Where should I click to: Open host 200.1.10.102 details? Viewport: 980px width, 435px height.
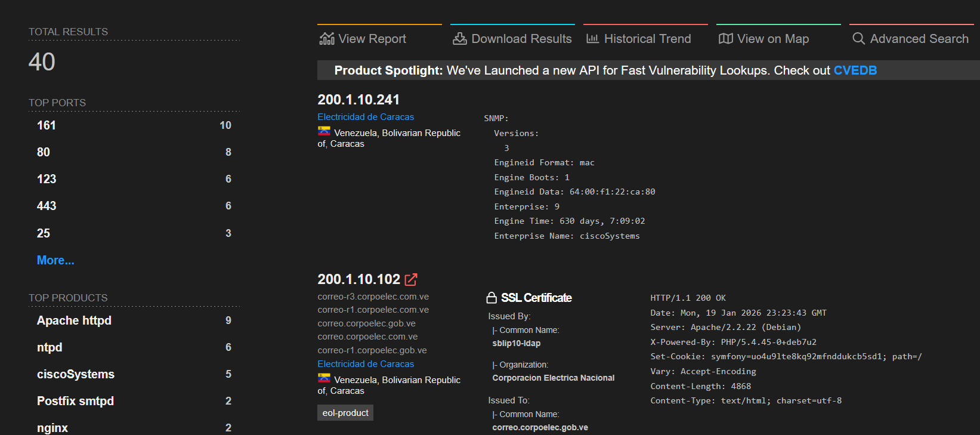click(358, 279)
